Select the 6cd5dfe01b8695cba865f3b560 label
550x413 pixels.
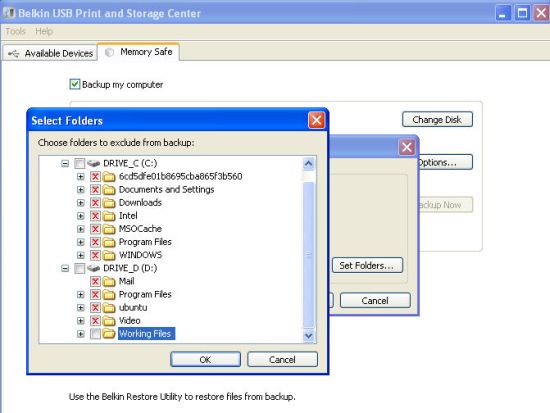tap(181, 176)
